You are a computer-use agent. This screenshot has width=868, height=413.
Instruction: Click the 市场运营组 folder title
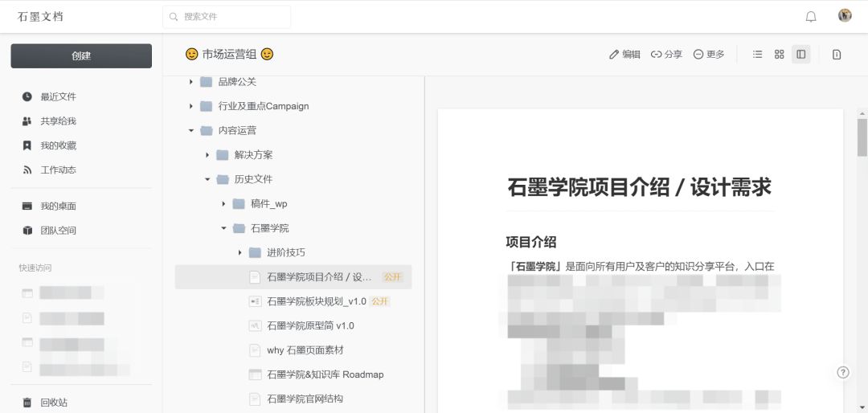(x=229, y=55)
